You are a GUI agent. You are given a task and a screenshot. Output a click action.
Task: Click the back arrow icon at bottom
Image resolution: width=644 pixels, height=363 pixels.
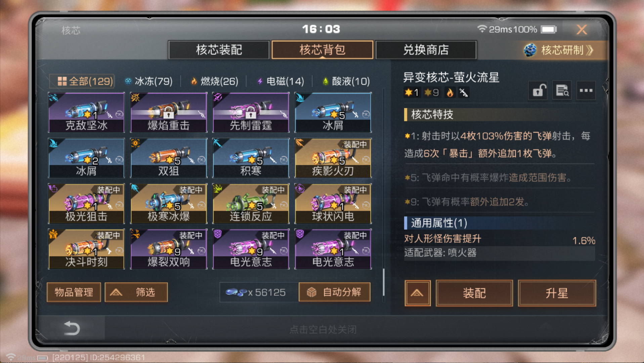tap(72, 328)
